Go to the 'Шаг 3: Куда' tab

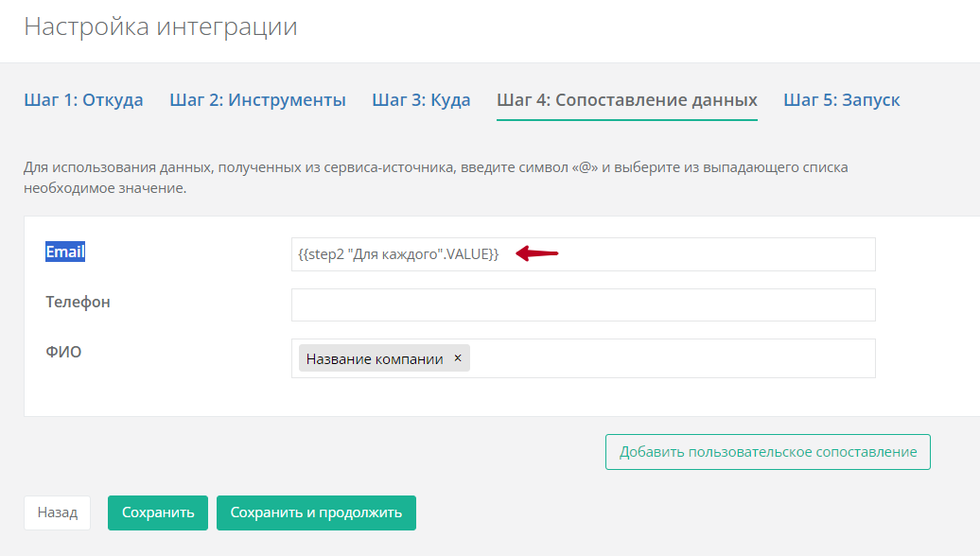421,100
